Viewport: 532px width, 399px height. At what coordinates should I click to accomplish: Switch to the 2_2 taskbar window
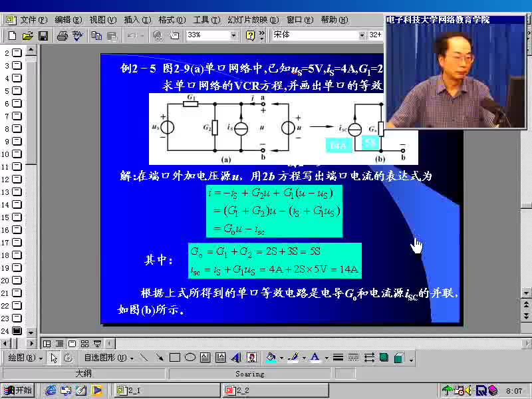pyautogui.click(x=276, y=390)
